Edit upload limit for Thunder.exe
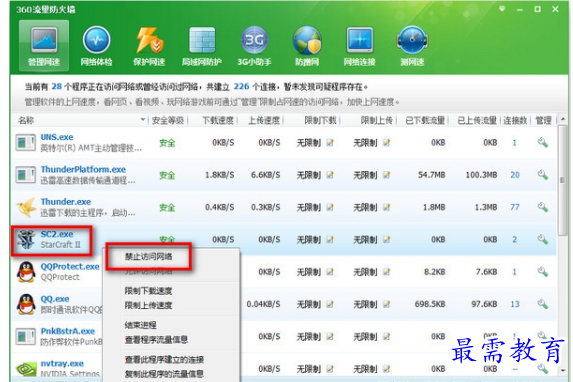This screenshot has width=573, height=382. (x=386, y=207)
